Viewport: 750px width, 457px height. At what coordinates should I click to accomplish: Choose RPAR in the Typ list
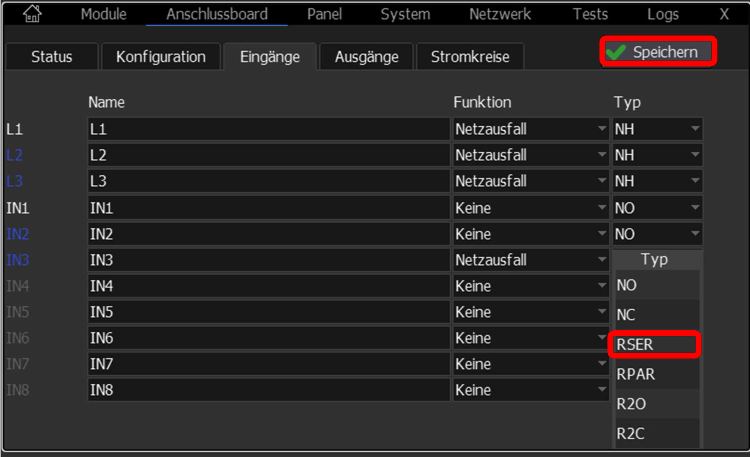(x=654, y=375)
